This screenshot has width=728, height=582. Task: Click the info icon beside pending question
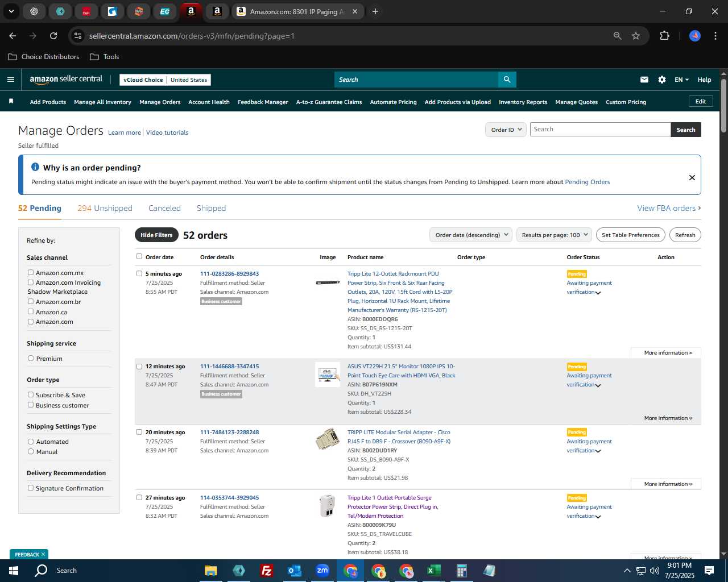tap(35, 167)
